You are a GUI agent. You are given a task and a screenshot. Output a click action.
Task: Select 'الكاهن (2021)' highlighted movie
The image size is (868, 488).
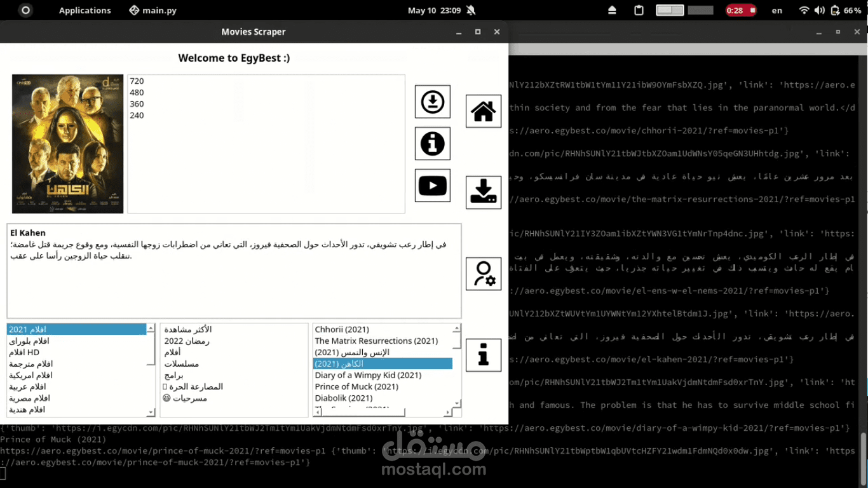pos(383,363)
